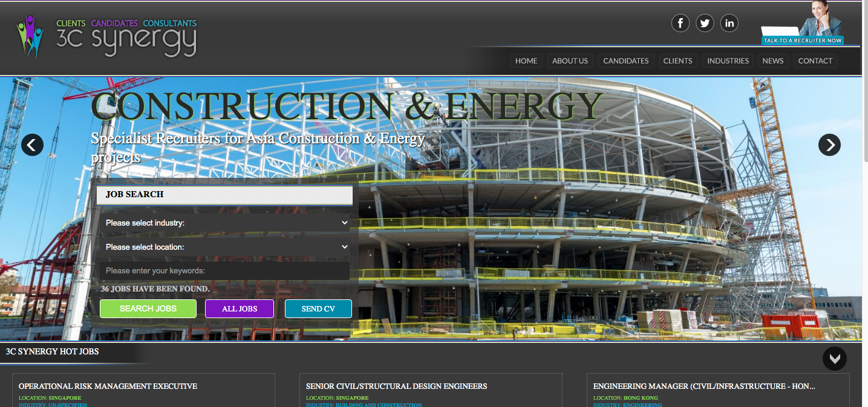Click the CONSTRUCTION & ENERGY slide title
This screenshot has width=868, height=407.
[346, 106]
